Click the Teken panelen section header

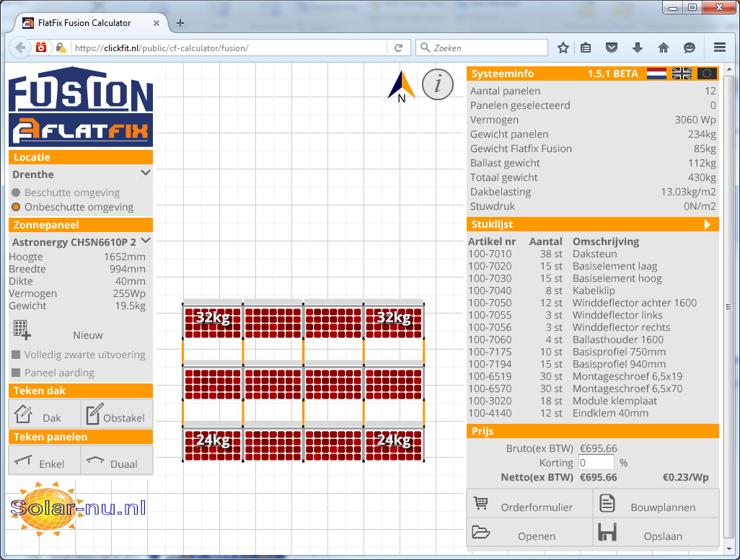pos(81,437)
